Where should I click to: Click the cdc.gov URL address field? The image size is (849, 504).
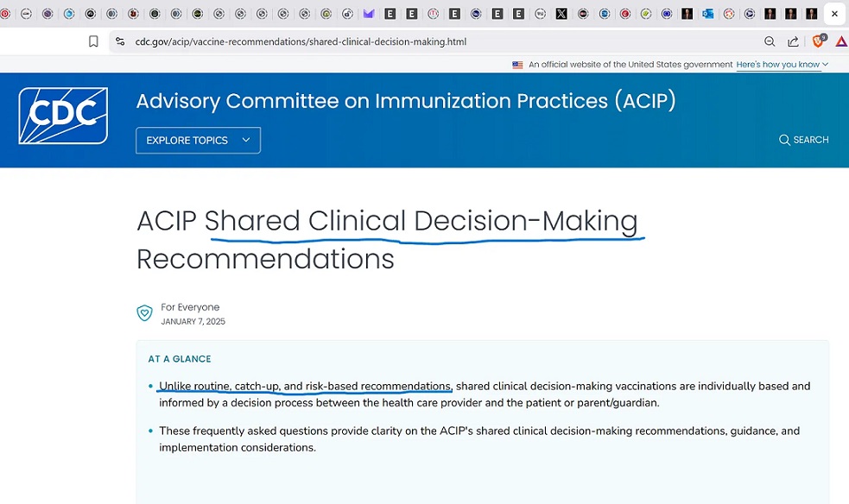301,41
